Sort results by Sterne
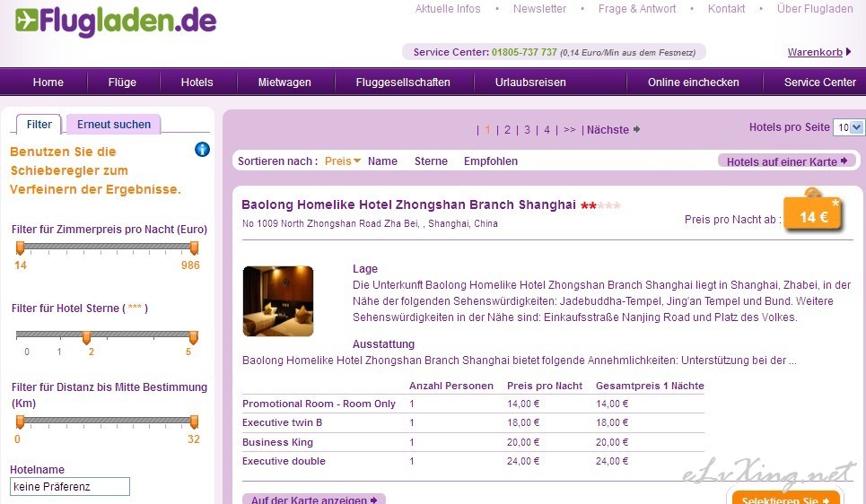This screenshot has height=504, width=866. pyautogui.click(x=431, y=161)
